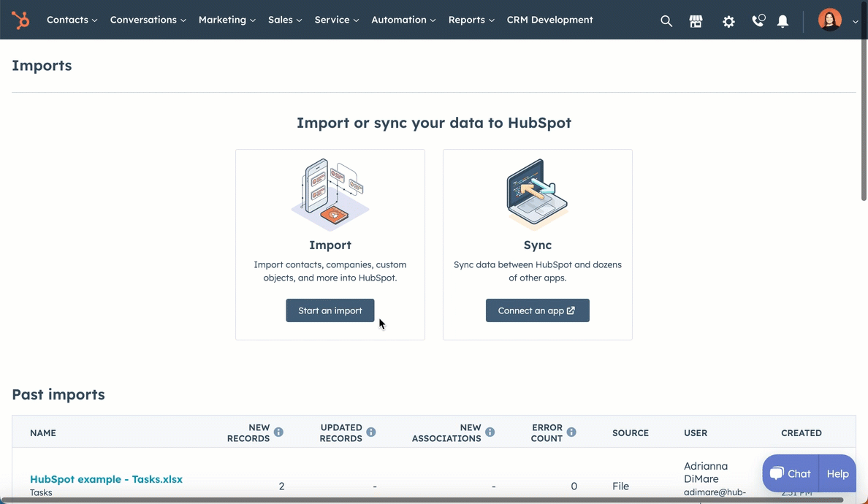Open HubSpot example - Tasks.xlsx import
This screenshot has width=868, height=504.
click(x=106, y=479)
